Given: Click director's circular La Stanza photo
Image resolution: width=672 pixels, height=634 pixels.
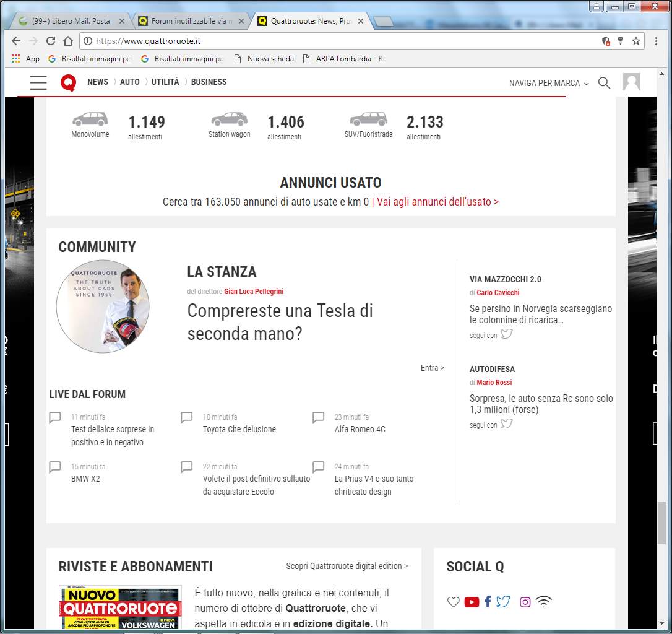Looking at the screenshot, I should (x=103, y=306).
